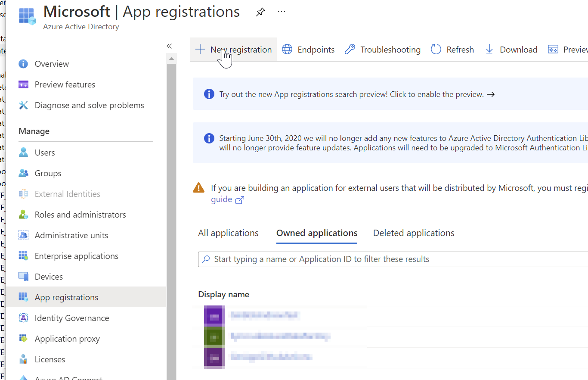The image size is (588, 380).
Task: Click the ADAL deprecation info banner
Action: [390, 143]
